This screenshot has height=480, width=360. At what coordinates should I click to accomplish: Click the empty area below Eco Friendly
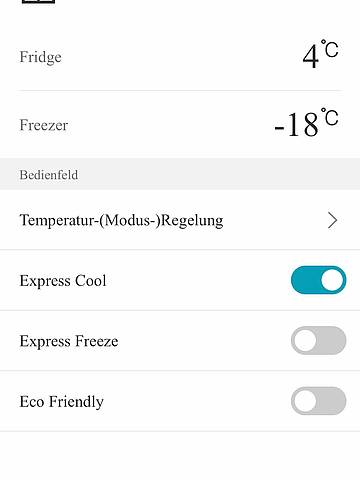(180, 456)
